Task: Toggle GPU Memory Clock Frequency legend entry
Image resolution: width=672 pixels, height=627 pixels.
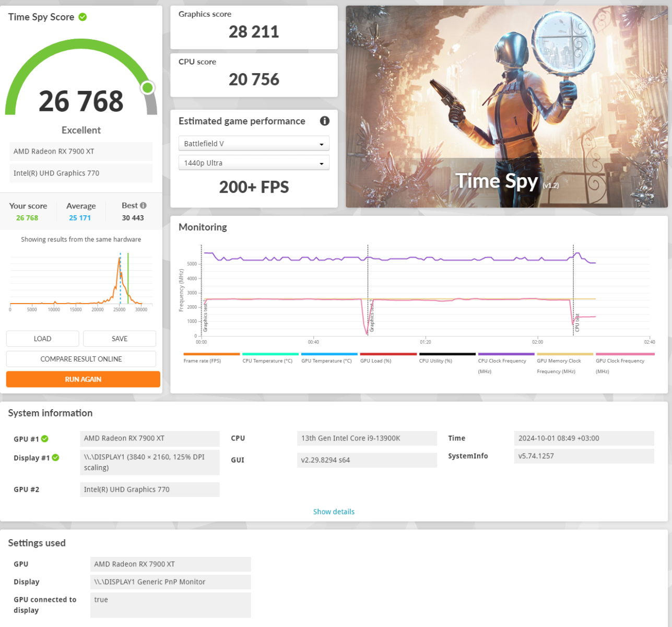Action: point(565,364)
